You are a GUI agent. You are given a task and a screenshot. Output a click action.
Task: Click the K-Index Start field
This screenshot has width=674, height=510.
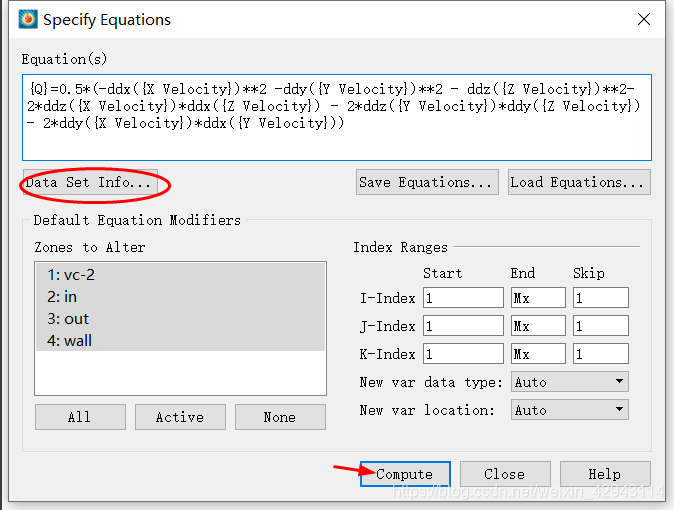click(463, 353)
